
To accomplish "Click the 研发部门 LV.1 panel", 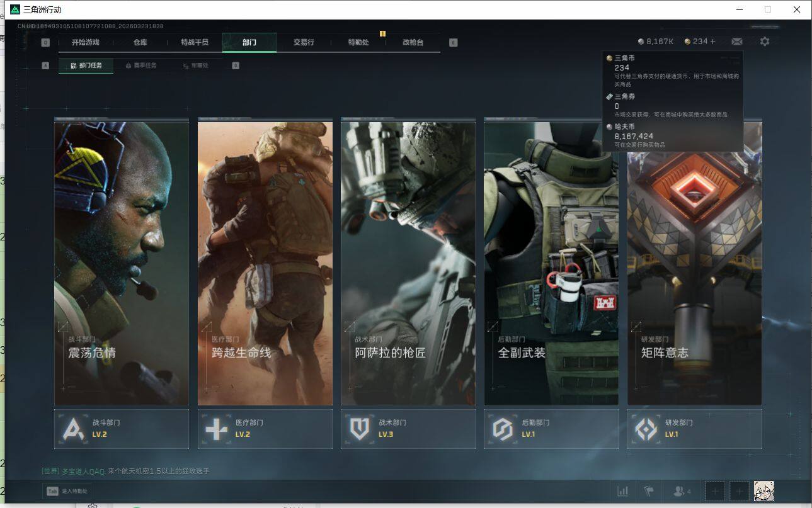I will click(x=695, y=429).
